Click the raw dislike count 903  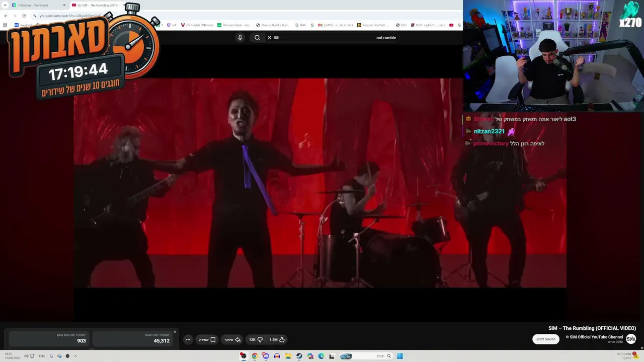click(82, 341)
